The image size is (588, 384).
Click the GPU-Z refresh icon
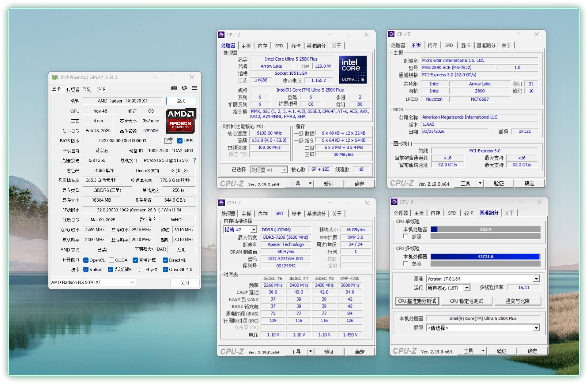pos(184,88)
